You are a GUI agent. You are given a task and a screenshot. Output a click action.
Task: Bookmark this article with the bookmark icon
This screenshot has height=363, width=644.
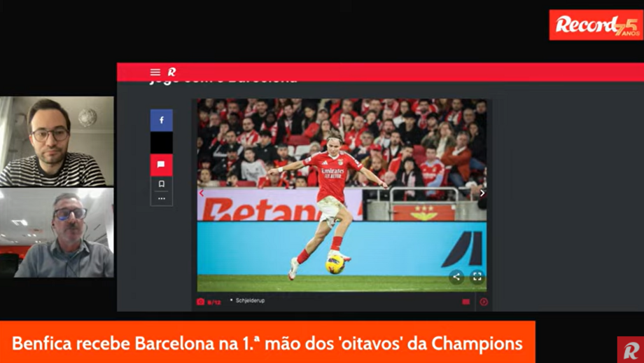[x=162, y=184]
